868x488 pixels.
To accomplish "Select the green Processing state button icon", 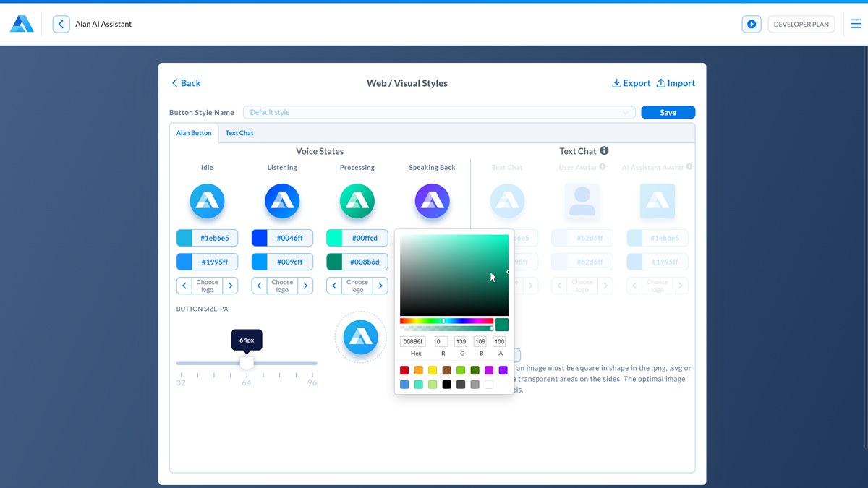I will click(357, 201).
